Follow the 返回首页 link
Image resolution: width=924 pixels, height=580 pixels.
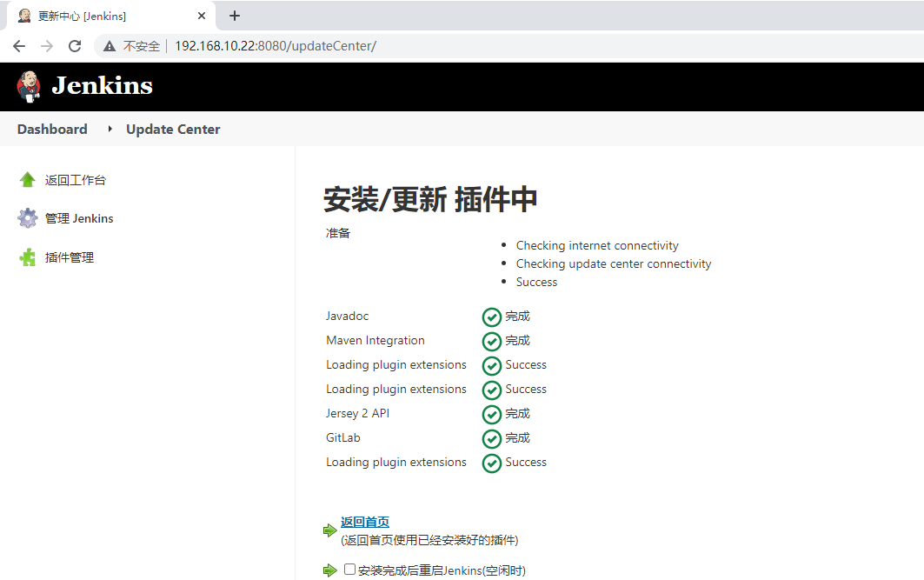tap(365, 522)
